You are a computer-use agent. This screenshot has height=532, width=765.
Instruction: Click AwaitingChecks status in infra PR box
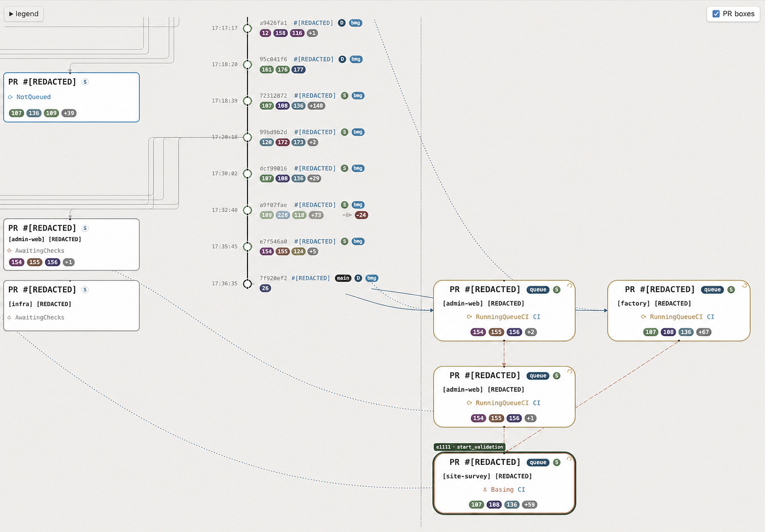click(x=40, y=318)
